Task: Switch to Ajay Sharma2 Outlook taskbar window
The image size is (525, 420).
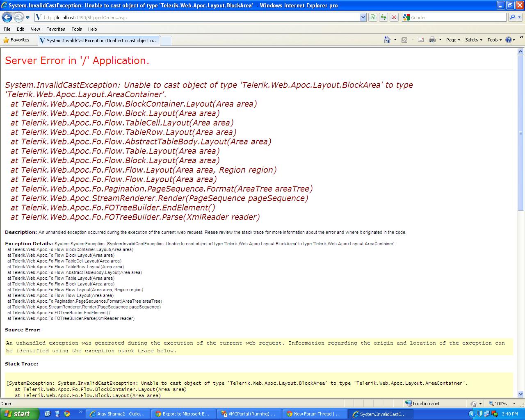Action: pos(118,414)
